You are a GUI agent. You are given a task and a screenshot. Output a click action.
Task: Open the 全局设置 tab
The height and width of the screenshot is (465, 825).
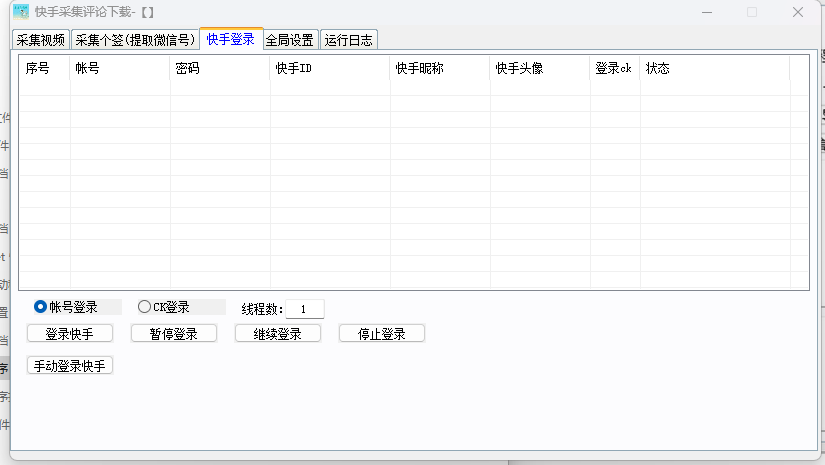[290, 40]
